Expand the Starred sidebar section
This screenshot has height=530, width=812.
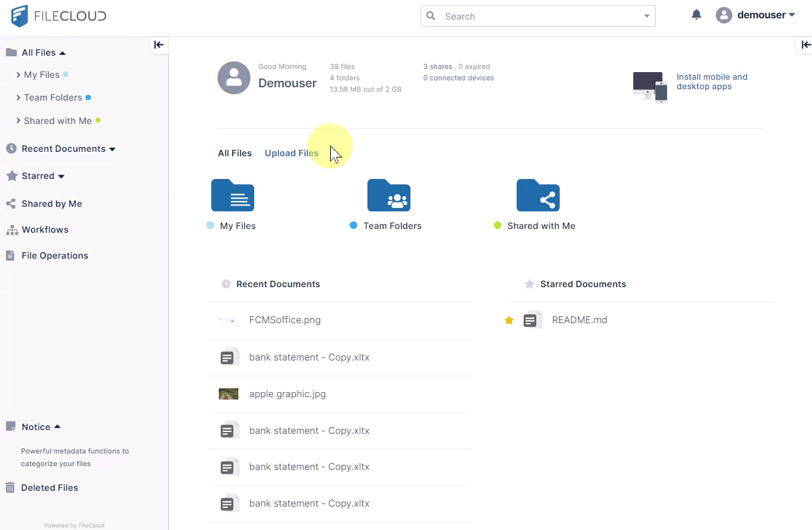point(61,176)
